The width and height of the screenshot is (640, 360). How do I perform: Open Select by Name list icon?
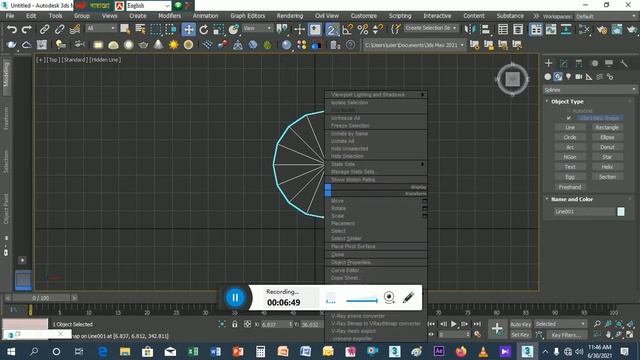tap(140, 29)
